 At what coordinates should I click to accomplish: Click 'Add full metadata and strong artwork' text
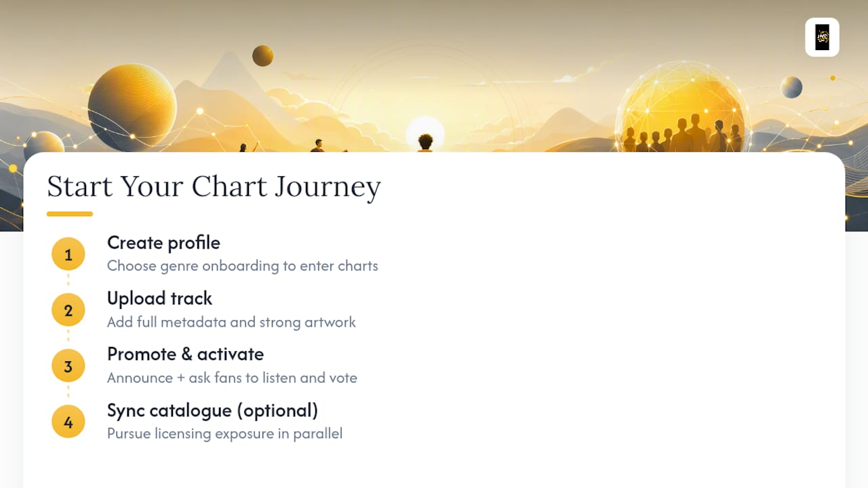[231, 322]
